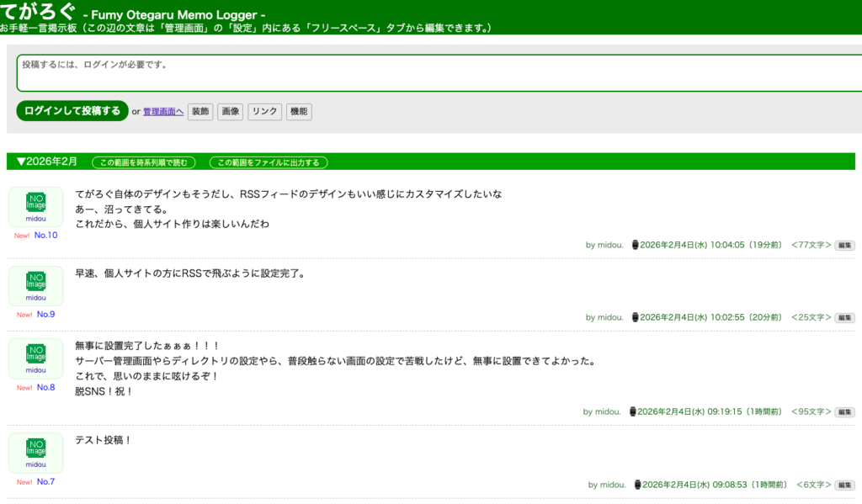862x504 pixels.
Task: Click この範囲をファイルに出力する button
Action: [x=269, y=162]
